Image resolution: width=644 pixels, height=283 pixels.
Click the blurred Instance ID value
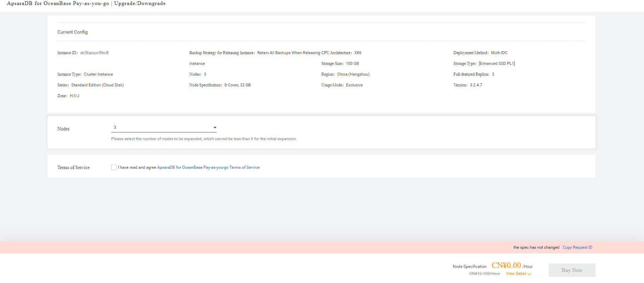94,53
